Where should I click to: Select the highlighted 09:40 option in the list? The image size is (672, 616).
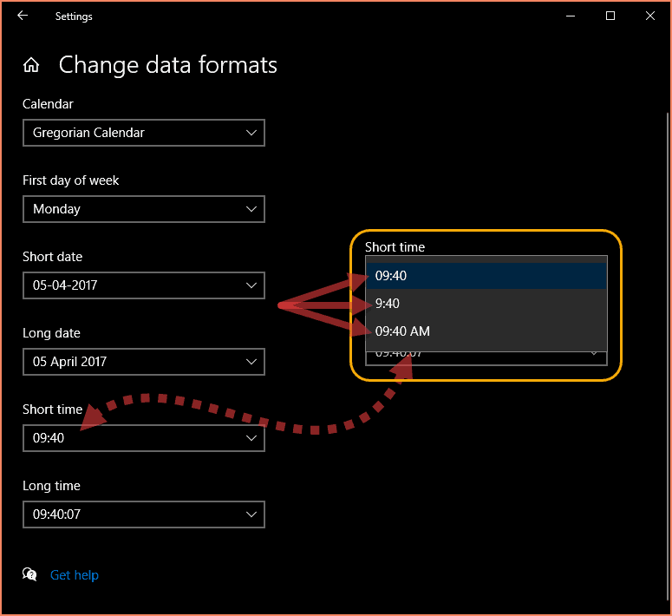click(486, 276)
